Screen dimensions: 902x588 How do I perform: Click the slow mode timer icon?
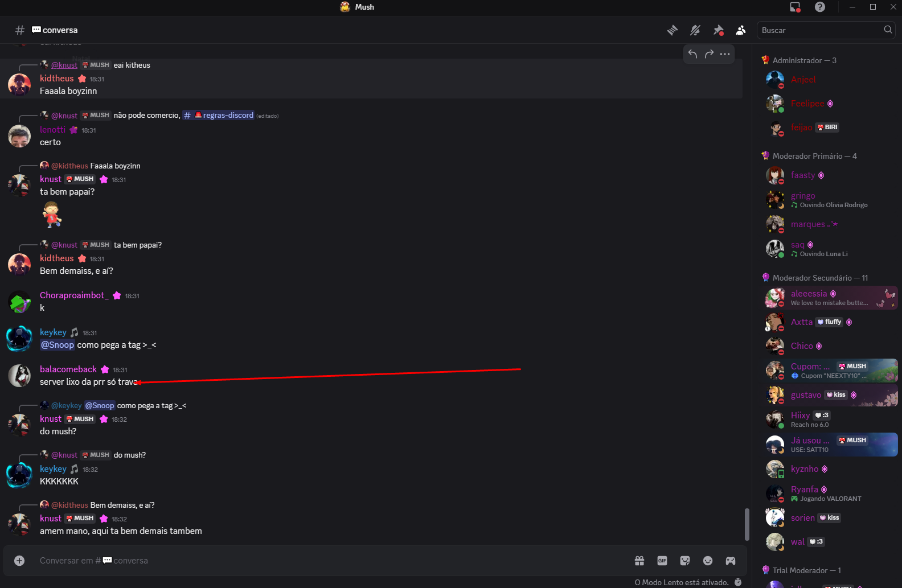pyautogui.click(x=738, y=582)
